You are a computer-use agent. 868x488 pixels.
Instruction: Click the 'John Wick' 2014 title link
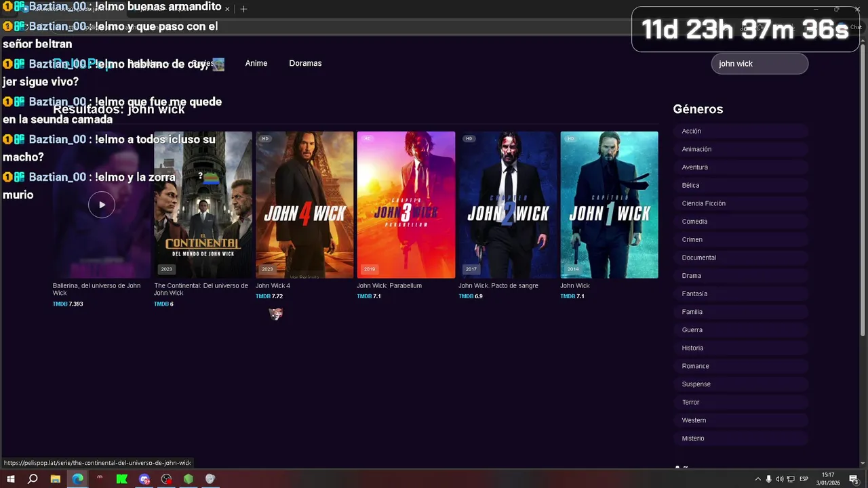pyautogui.click(x=575, y=286)
